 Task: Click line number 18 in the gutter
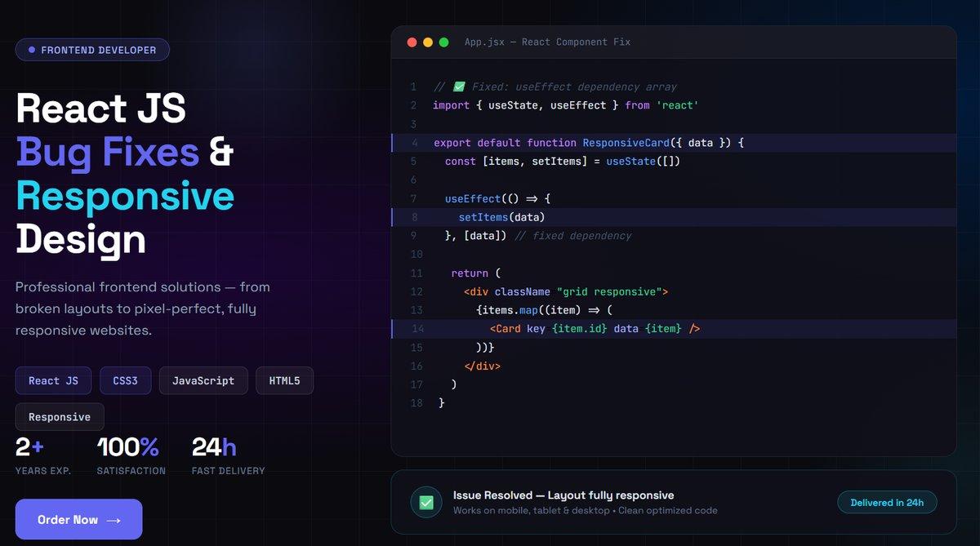pyautogui.click(x=416, y=403)
